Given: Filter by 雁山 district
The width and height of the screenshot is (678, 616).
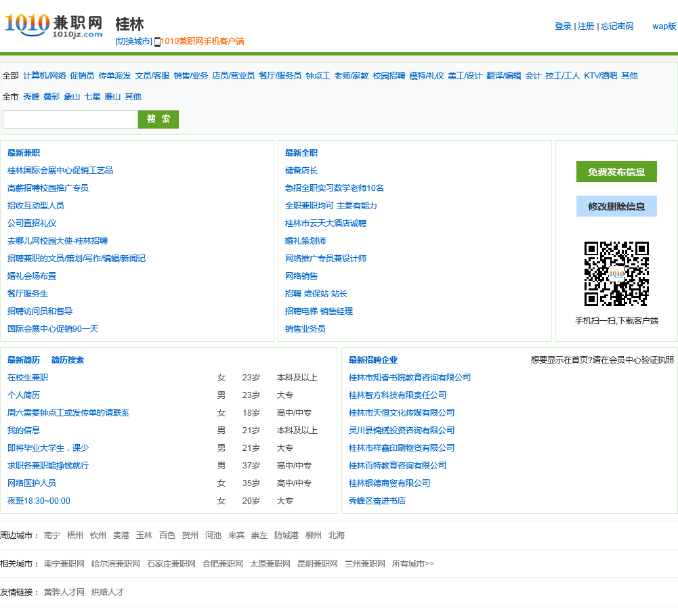Looking at the screenshot, I should [x=112, y=96].
